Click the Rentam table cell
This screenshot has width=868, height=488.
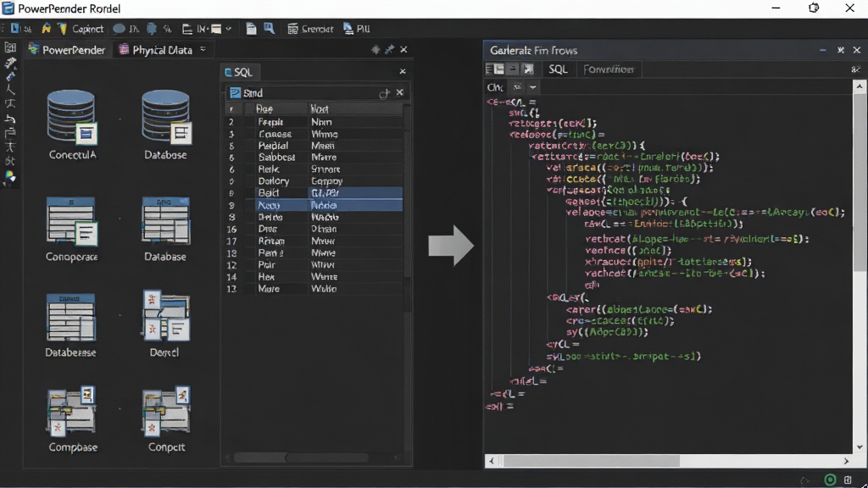click(x=271, y=241)
